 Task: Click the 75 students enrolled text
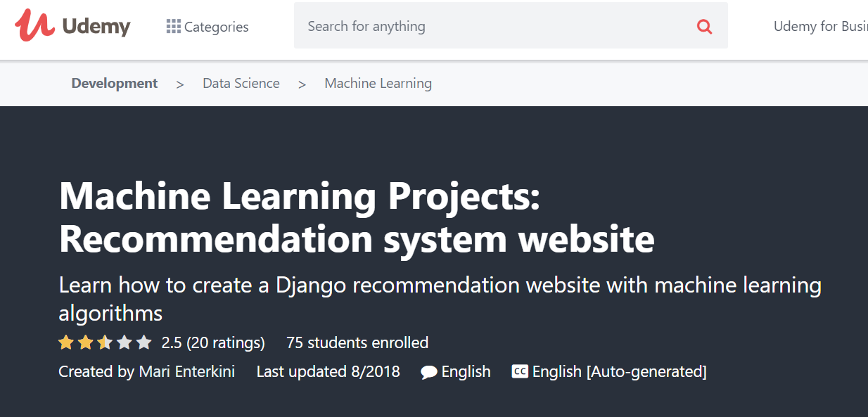pos(357,342)
